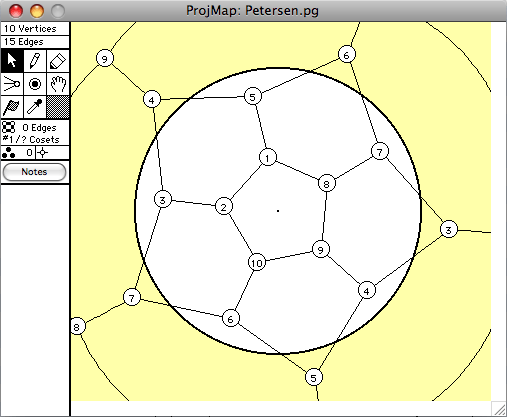Click the crosshair icon in the palette
The width and height of the screenshot is (507, 417).
42,153
